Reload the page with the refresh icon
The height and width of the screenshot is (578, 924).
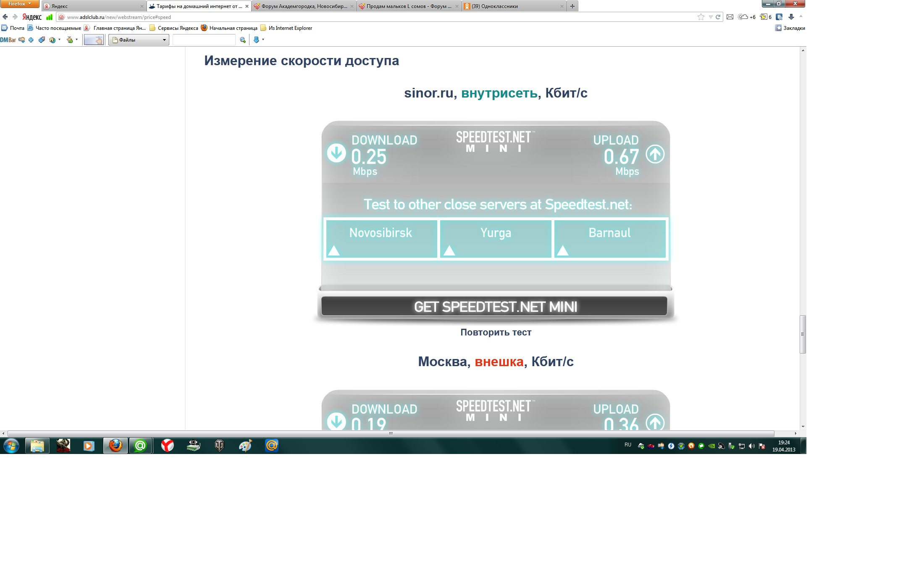(718, 17)
